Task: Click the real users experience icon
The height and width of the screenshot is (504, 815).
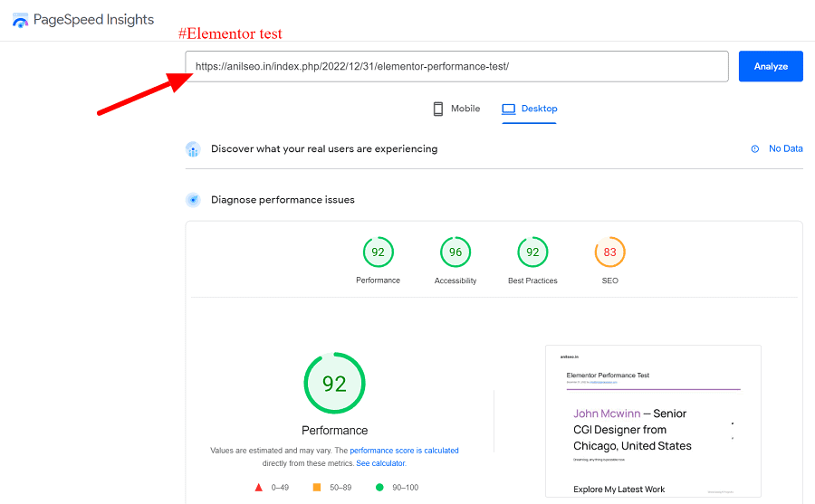Action: pos(193,149)
